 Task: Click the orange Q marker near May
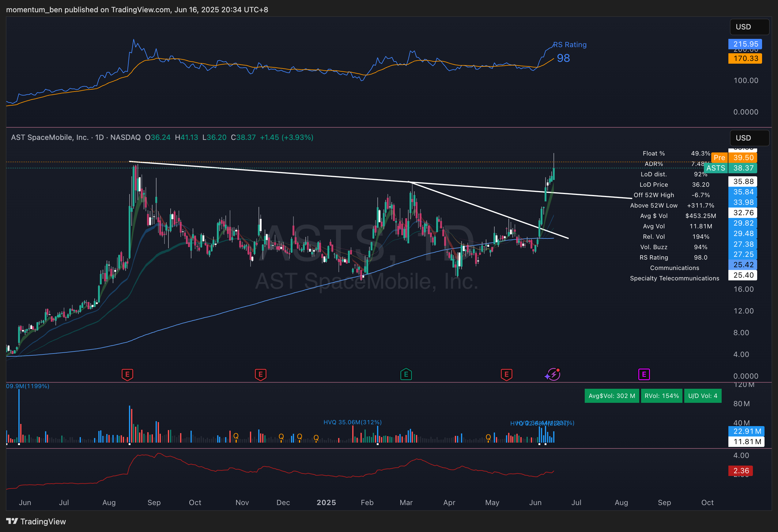pos(488,437)
